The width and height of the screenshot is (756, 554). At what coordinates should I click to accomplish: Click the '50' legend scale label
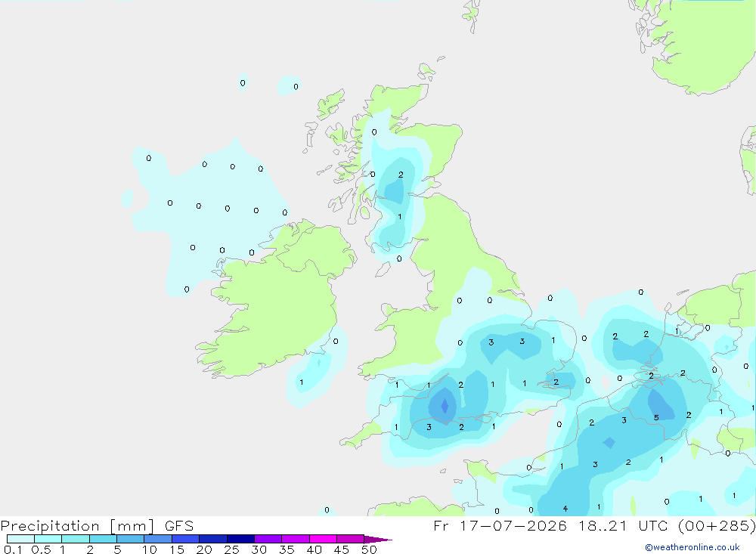click(x=369, y=549)
